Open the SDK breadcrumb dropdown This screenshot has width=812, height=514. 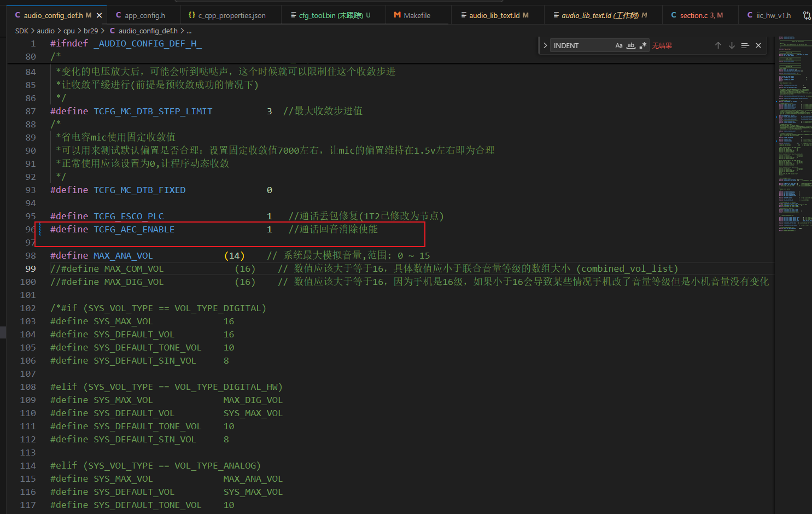tap(21, 31)
